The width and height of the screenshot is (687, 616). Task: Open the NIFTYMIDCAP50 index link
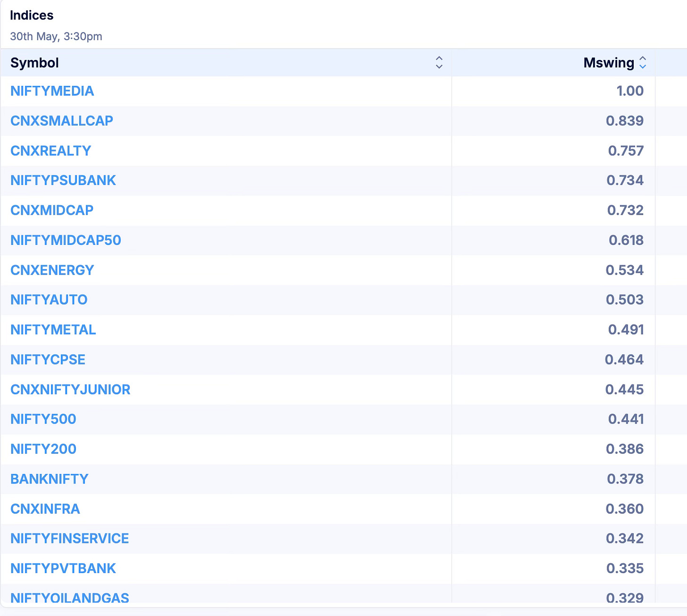[x=66, y=240]
